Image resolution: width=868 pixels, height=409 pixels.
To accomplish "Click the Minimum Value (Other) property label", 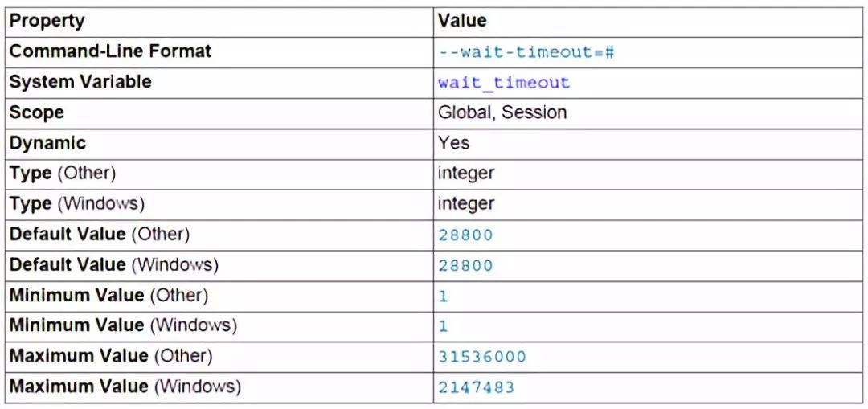I will [x=108, y=296].
